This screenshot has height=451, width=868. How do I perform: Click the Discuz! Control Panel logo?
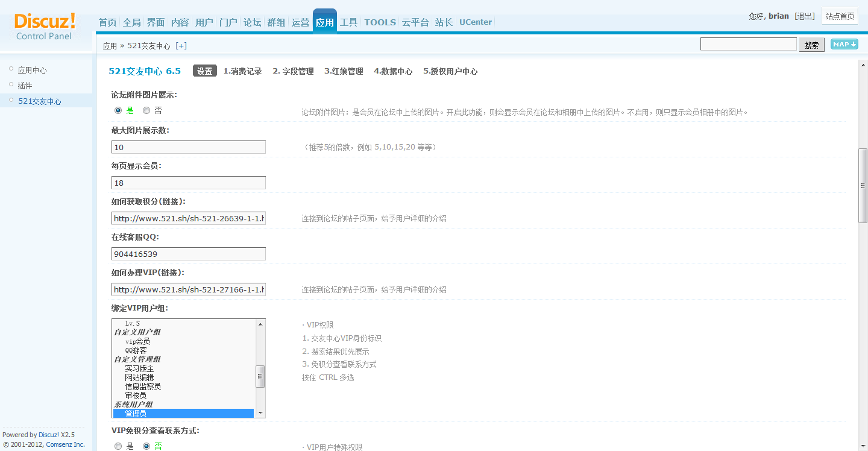pos(45,27)
